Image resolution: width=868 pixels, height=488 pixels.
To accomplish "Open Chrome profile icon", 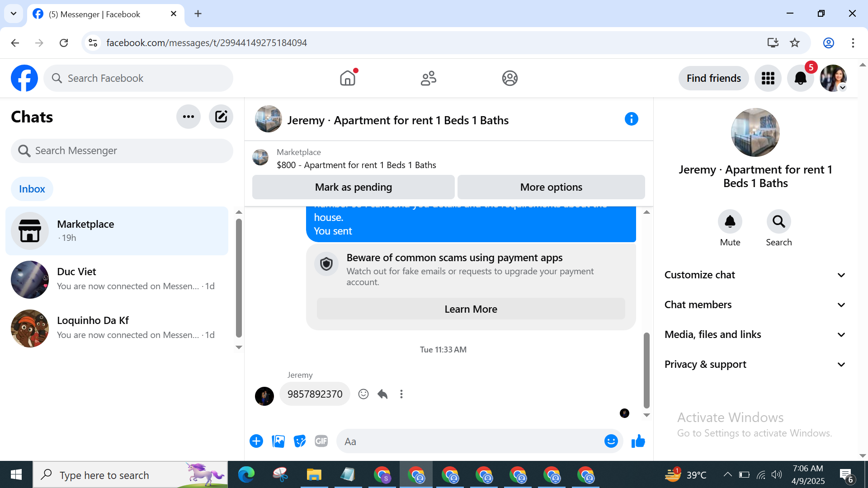I will coord(829,42).
